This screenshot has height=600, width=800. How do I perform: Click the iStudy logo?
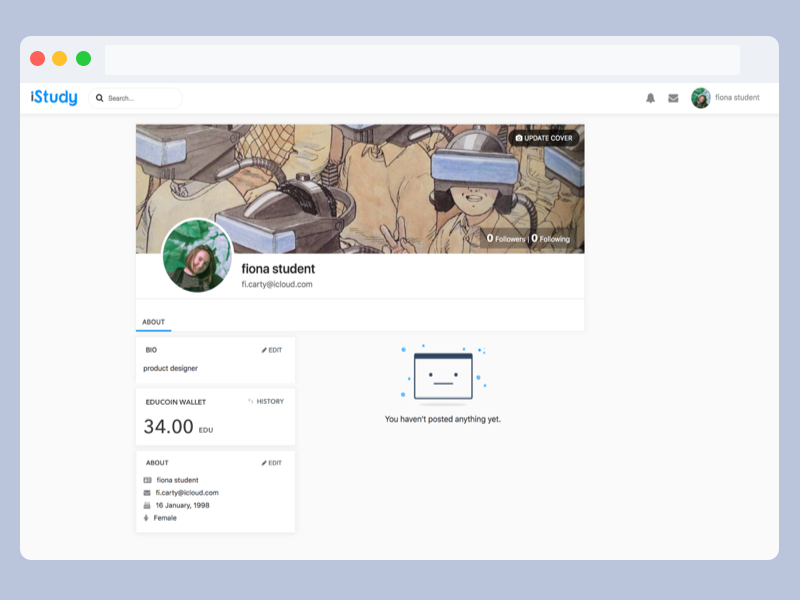click(54, 97)
